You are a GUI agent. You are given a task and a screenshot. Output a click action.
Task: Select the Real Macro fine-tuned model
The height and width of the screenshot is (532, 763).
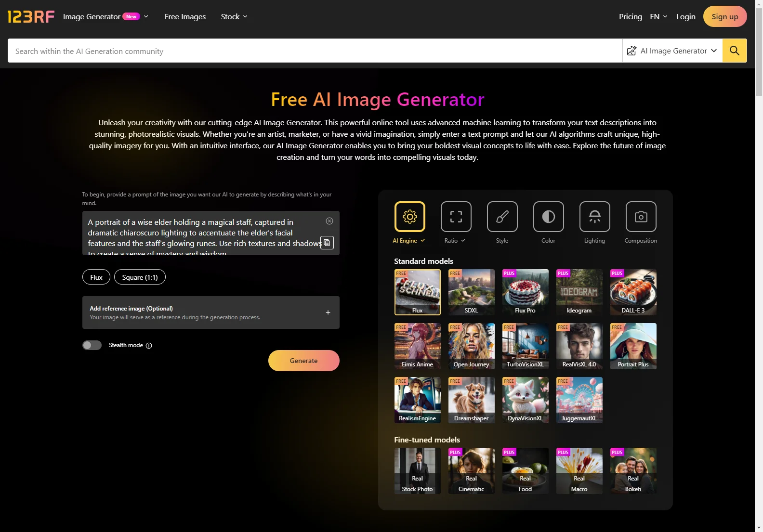pos(579,471)
